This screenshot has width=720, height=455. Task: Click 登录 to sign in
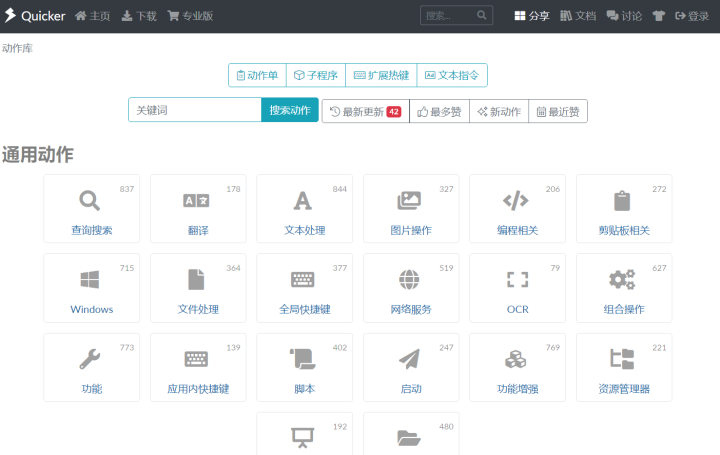pos(692,16)
